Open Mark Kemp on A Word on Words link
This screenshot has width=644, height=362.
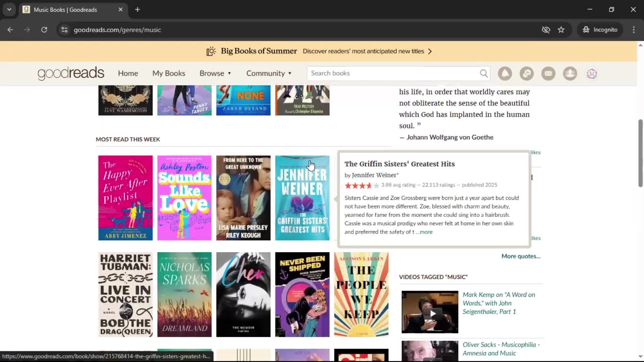click(x=499, y=303)
